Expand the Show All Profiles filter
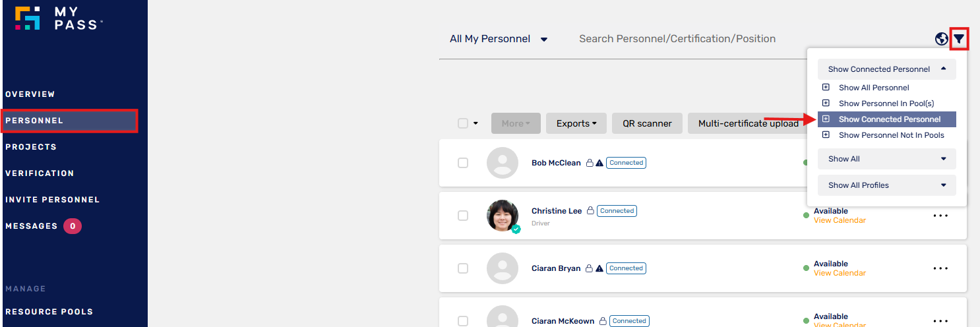Screen dimensions: 980x327 coord(887,185)
